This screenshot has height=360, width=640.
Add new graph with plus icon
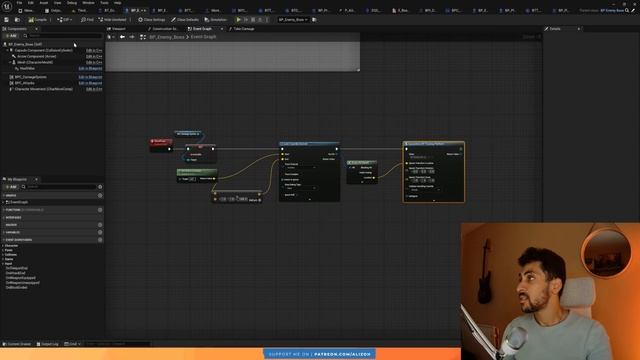100,196
